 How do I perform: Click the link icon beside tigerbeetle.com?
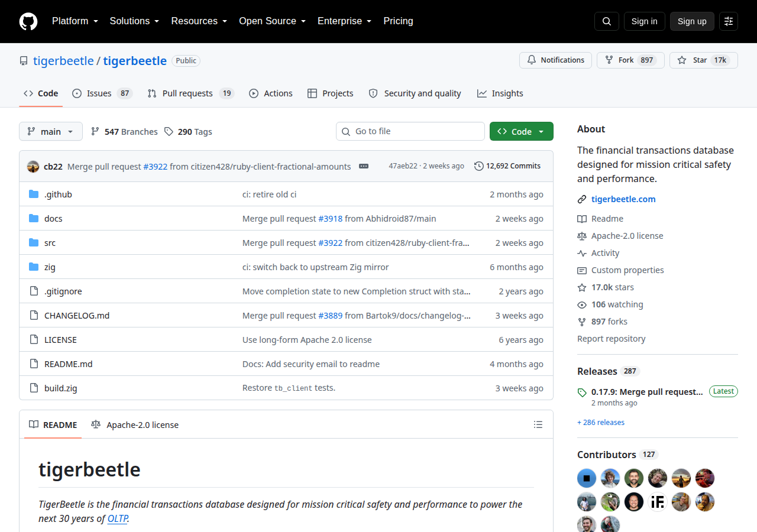[x=582, y=199]
